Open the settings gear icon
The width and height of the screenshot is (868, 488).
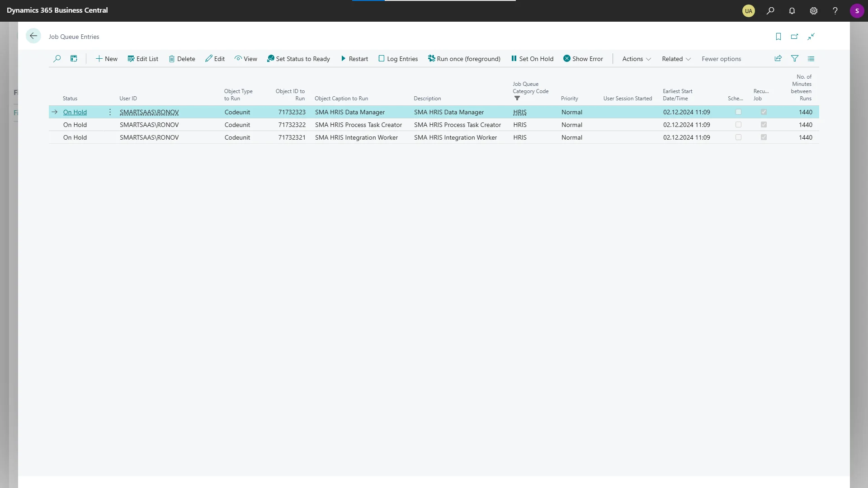pos(813,11)
